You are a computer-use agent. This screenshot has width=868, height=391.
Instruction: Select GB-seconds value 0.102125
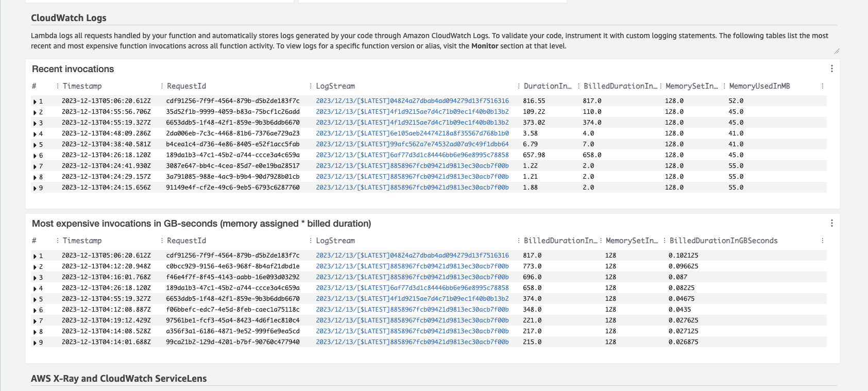point(684,256)
